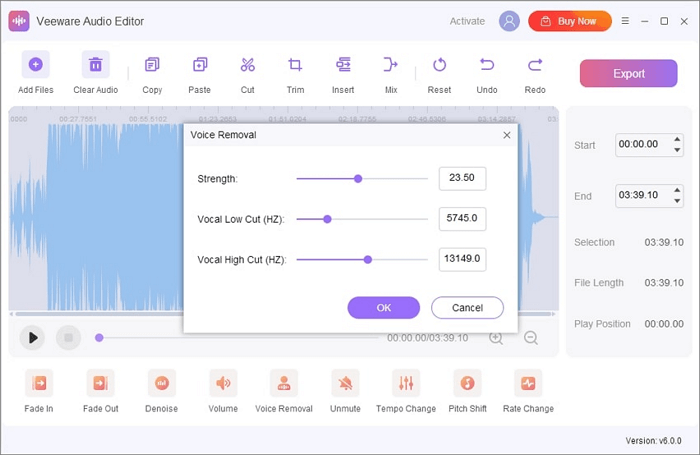Screen dimensions: 700x455
Task: Click the Veeware Audio Editor logo
Action: [19, 21]
